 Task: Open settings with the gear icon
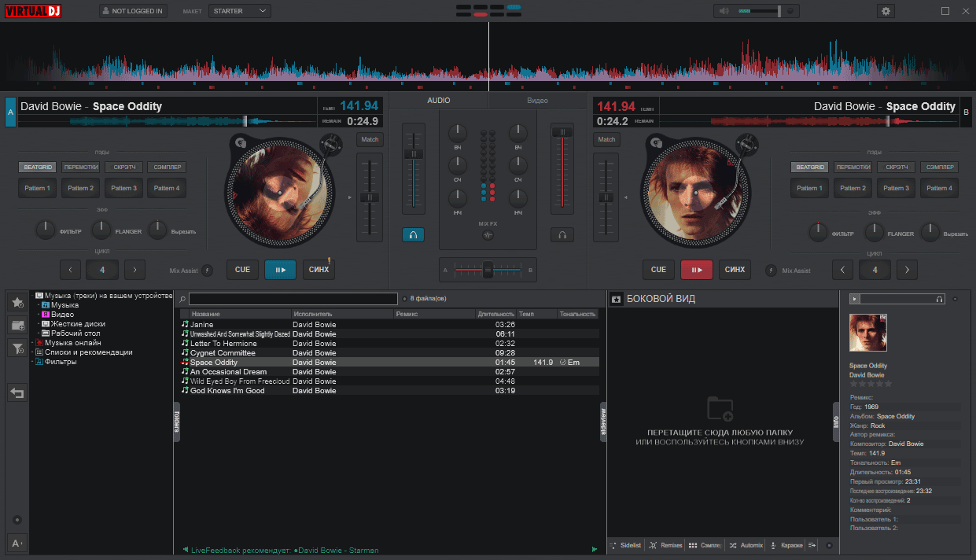(x=886, y=11)
